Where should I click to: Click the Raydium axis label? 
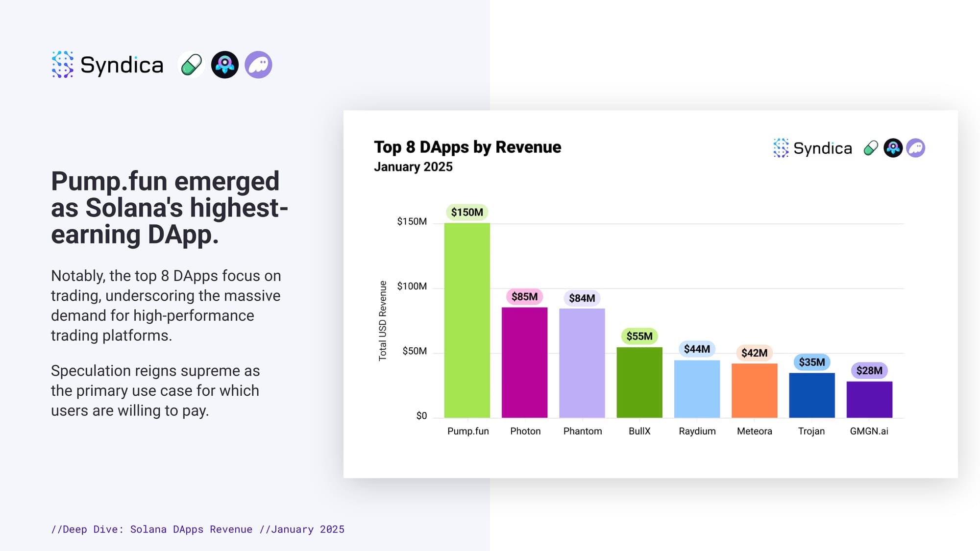coord(697,431)
